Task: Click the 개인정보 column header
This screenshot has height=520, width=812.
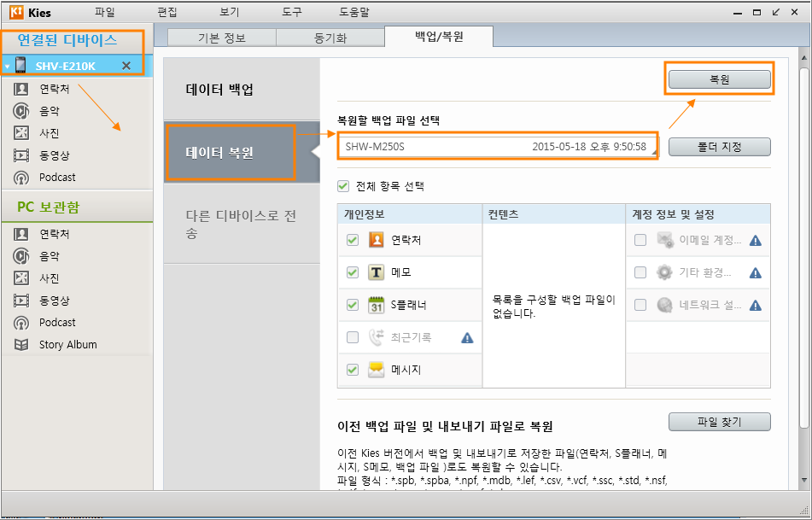Action: click(410, 214)
